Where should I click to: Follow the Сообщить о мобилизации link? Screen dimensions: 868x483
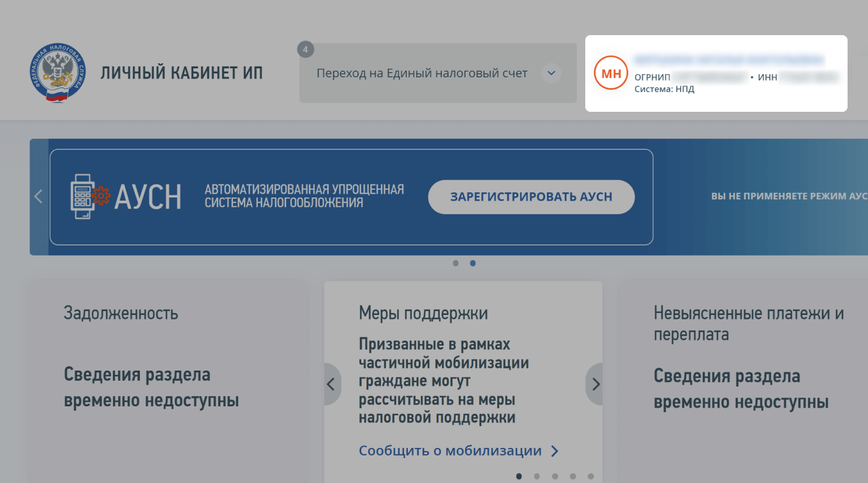click(450, 450)
